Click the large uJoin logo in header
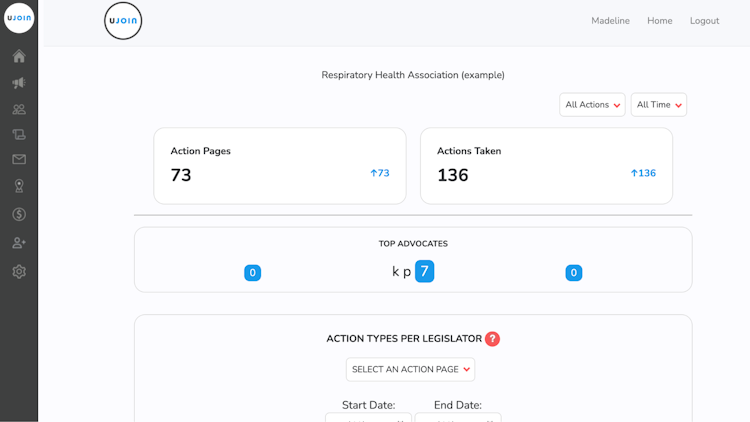Screen dimensions: 750x422 pyautogui.click(x=123, y=21)
